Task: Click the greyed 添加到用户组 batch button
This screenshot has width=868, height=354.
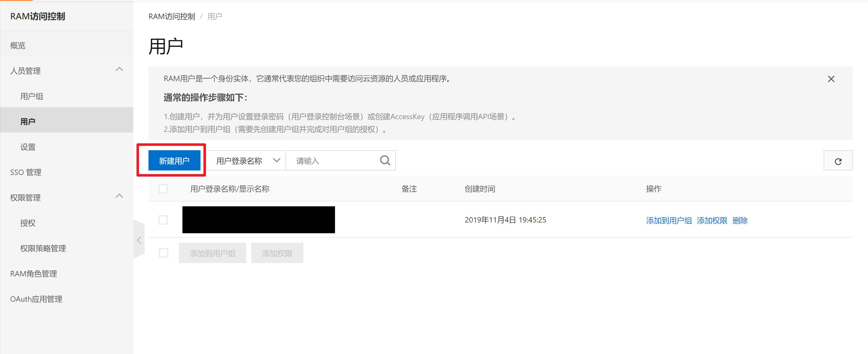Action: coord(212,253)
